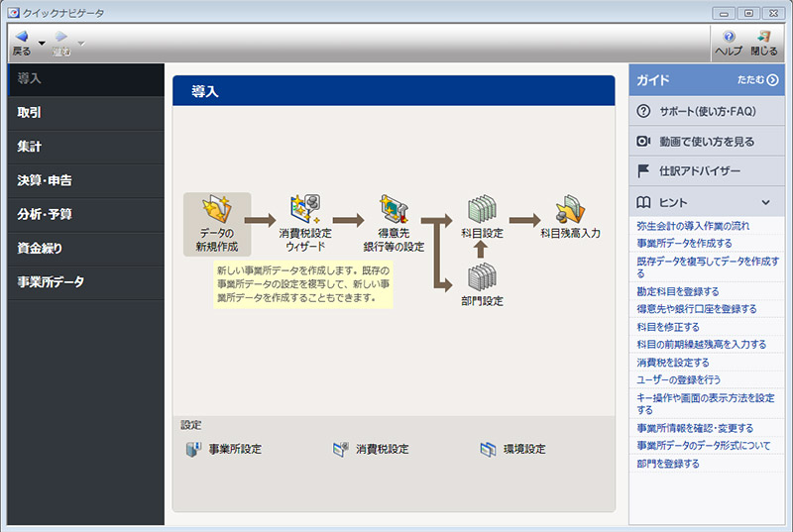
Task: Select the 導入 sidebar menu item
Action: pyautogui.click(x=86, y=79)
